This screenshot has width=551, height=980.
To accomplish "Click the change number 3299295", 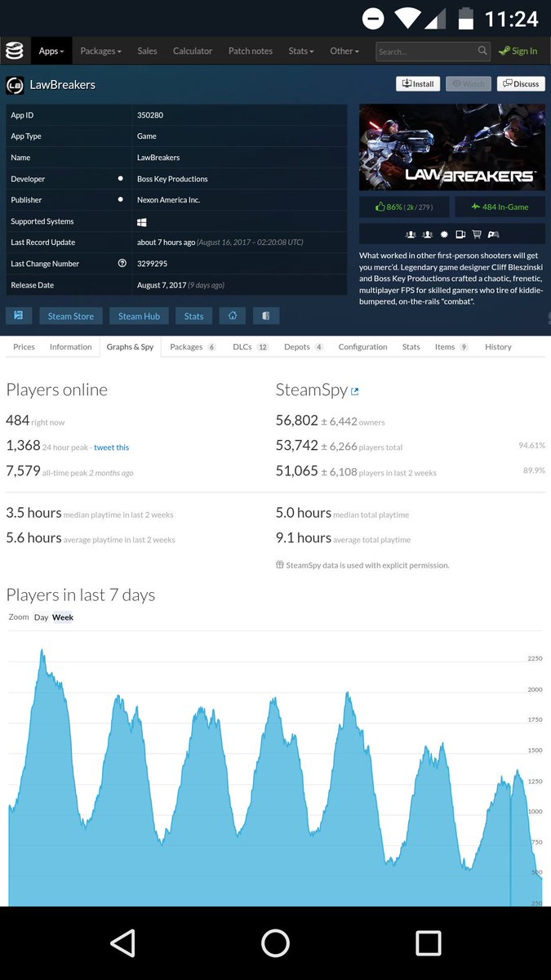I will pos(153,264).
